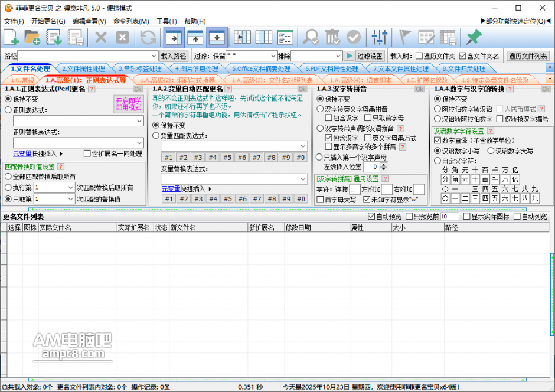Click the add folder toolbar icon
The height and width of the screenshot is (392, 555).
click(x=32, y=37)
